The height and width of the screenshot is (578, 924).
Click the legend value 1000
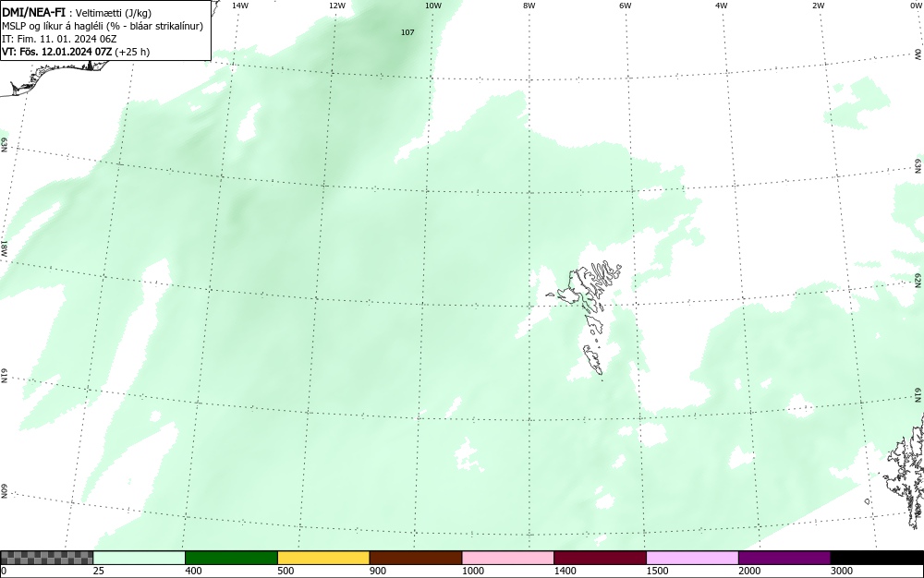coord(472,571)
